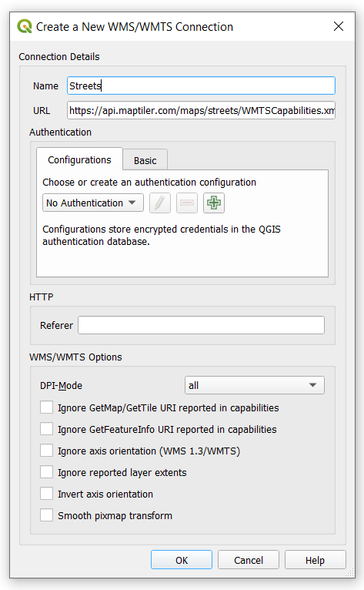This screenshot has height=590, width=364.
Task: Click the red minus remove configuration icon
Action: click(x=187, y=203)
